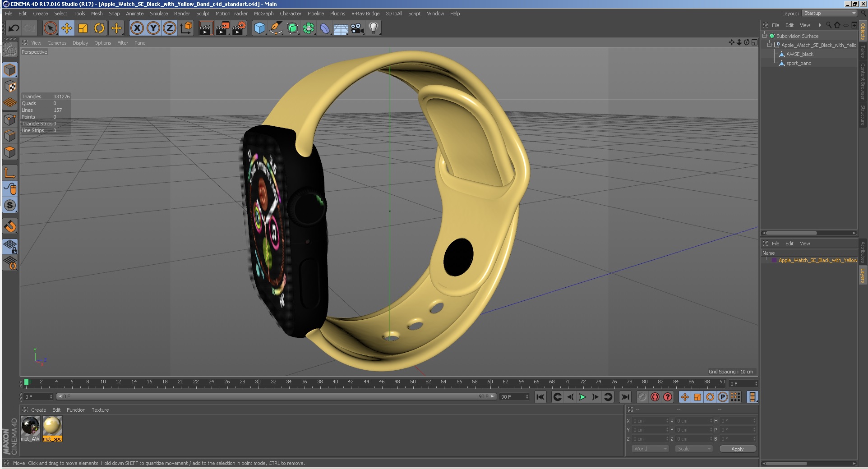Select the Live Selection tool
The height and width of the screenshot is (469, 868).
[x=51, y=28]
